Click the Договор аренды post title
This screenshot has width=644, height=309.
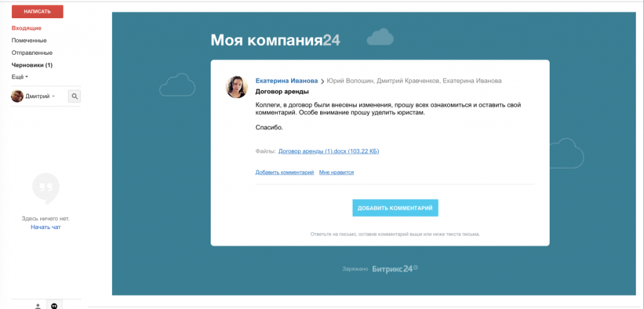click(282, 92)
